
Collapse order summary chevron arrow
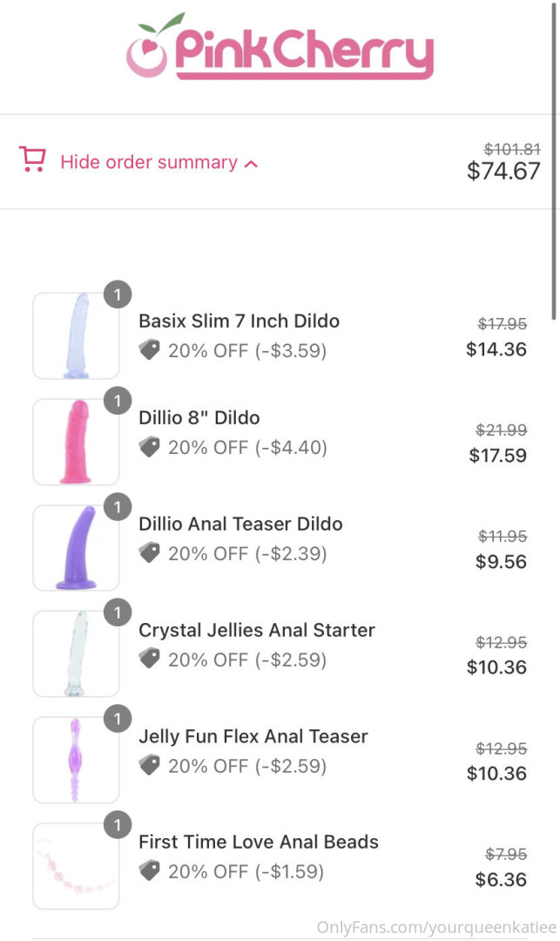pyautogui.click(x=251, y=163)
